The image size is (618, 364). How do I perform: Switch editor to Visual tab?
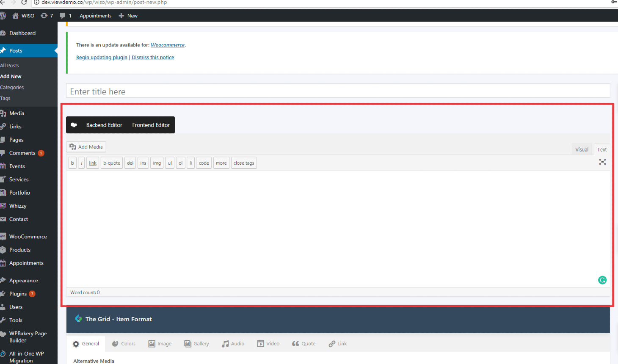point(582,149)
